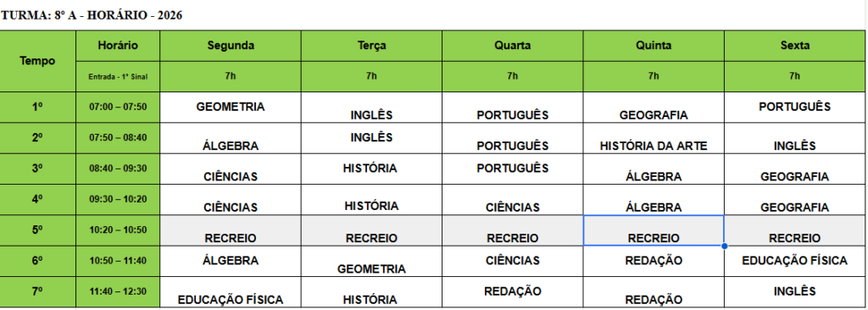Screen dimensions: 868x310
Task: Click the blue fill handle dot
Action: coord(725,246)
